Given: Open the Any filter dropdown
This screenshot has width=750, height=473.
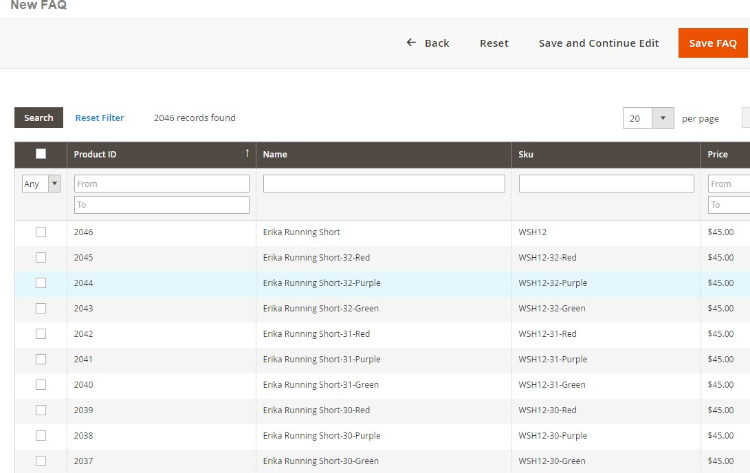Looking at the screenshot, I should (41, 184).
